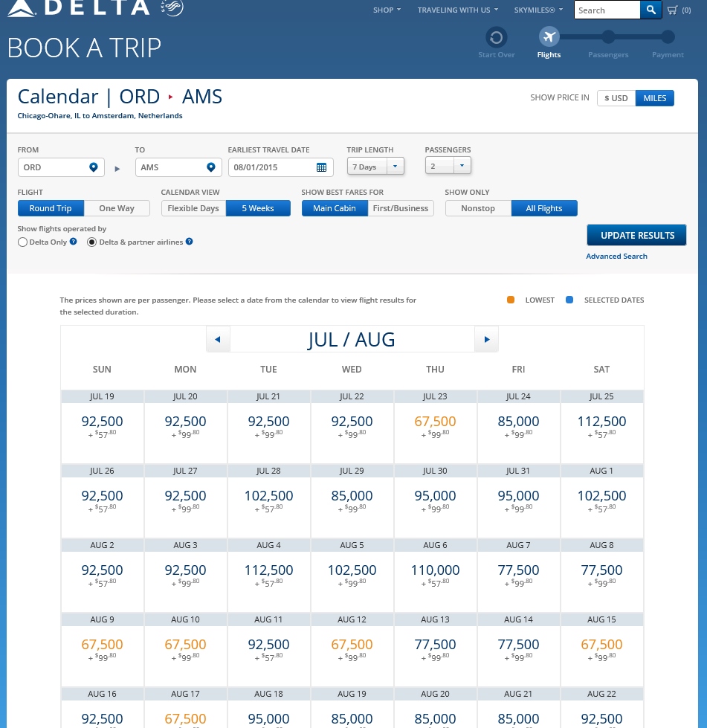Screen dimensions: 707x728
Task: Open the travel date calendar icon
Action: (x=322, y=167)
